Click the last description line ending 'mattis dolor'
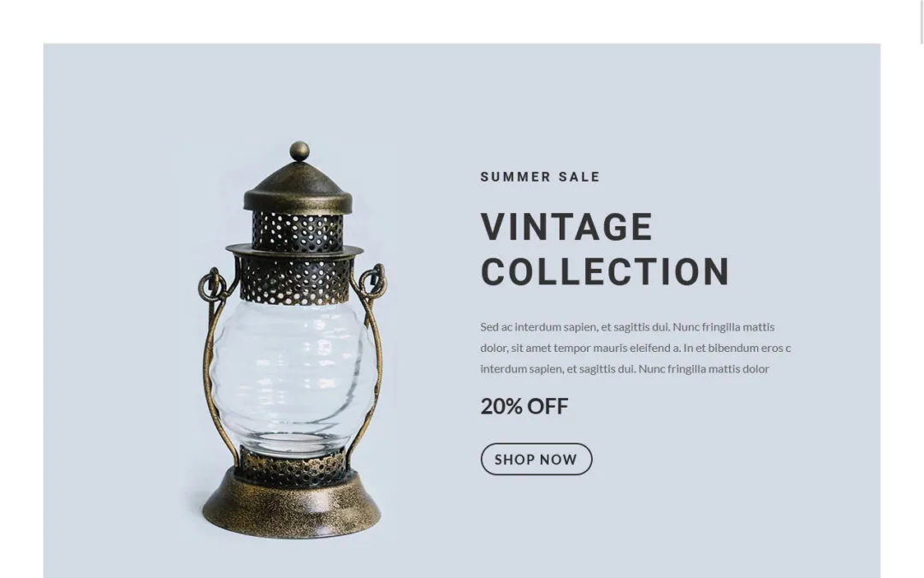This screenshot has height=578, width=924. (x=625, y=369)
